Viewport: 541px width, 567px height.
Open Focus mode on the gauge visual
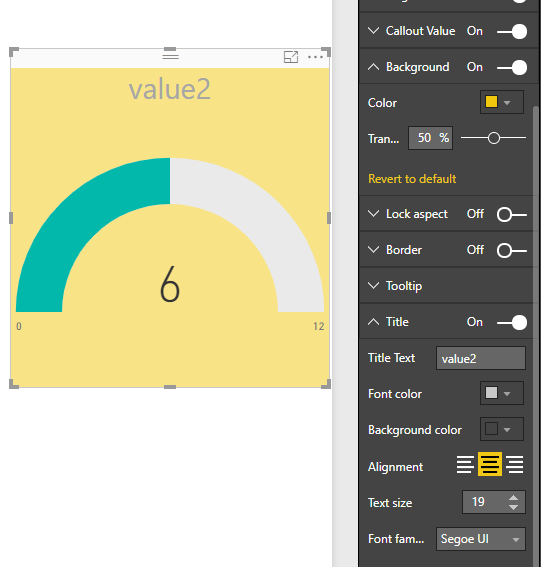pyautogui.click(x=291, y=57)
